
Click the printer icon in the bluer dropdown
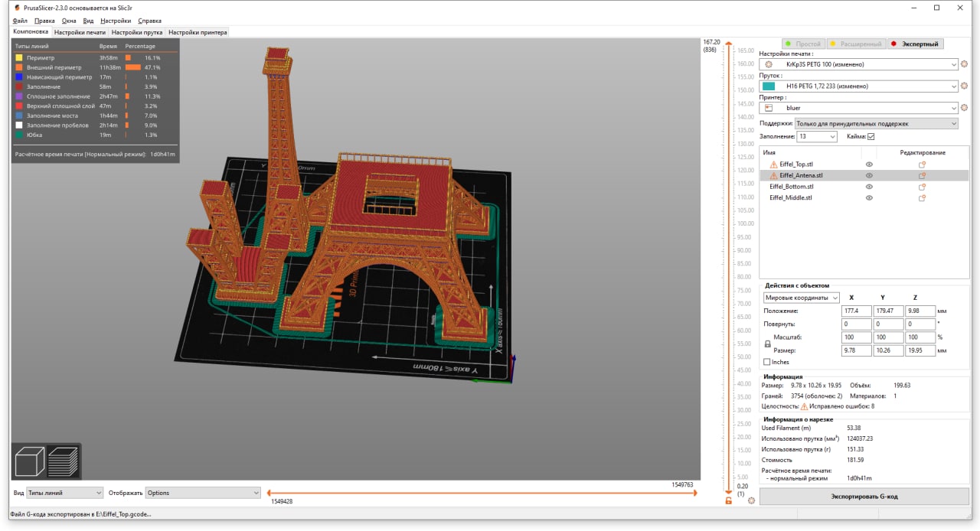[x=769, y=108]
